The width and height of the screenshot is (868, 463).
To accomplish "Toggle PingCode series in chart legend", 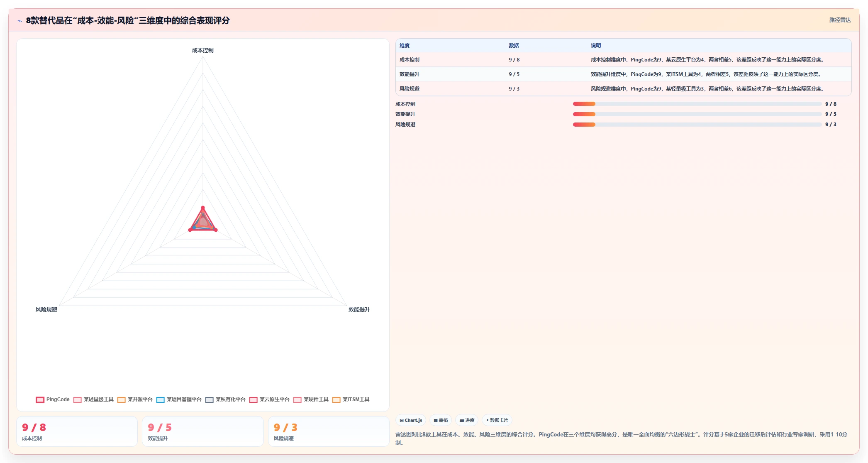I will 53,399.
